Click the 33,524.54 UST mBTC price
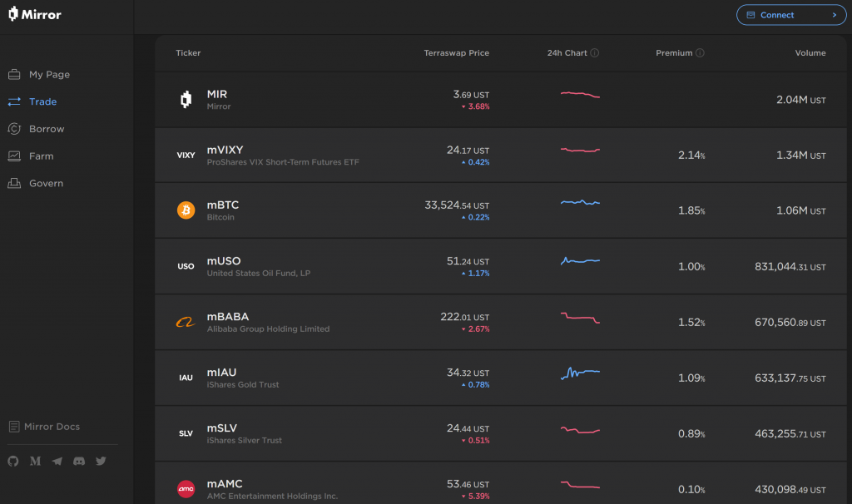 coord(457,205)
